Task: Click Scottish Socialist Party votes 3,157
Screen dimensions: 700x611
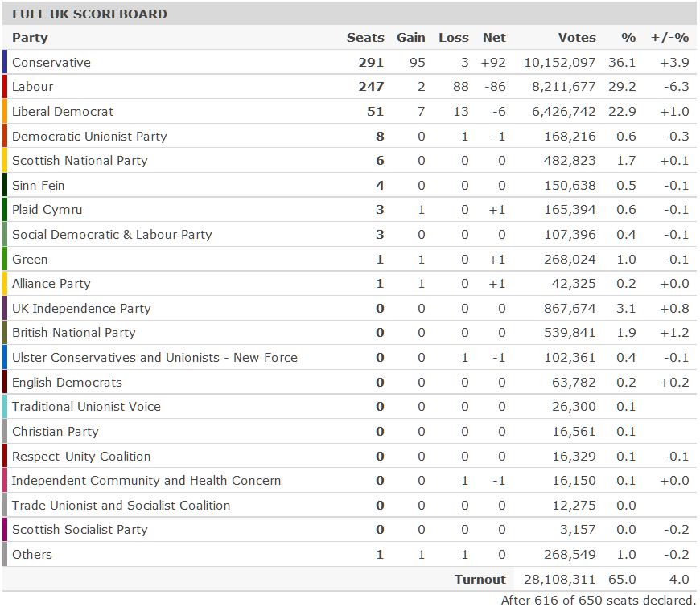Action: click(x=578, y=530)
